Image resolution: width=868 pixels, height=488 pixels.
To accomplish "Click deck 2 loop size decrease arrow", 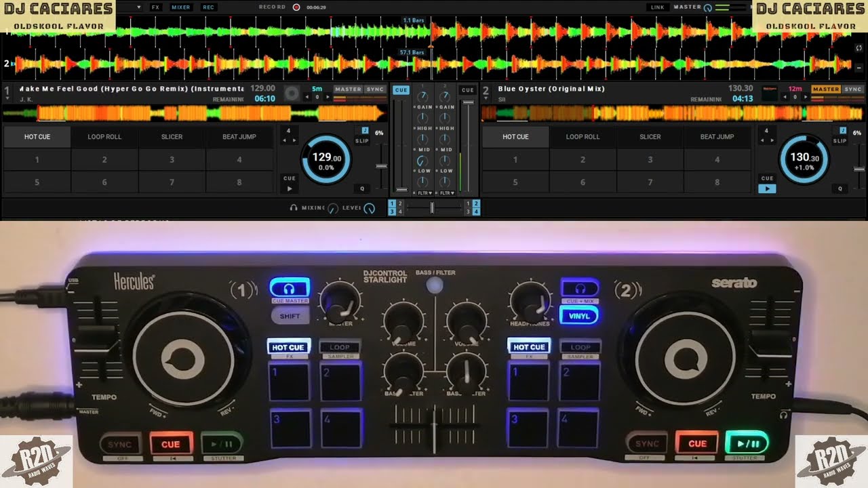I will (x=763, y=140).
